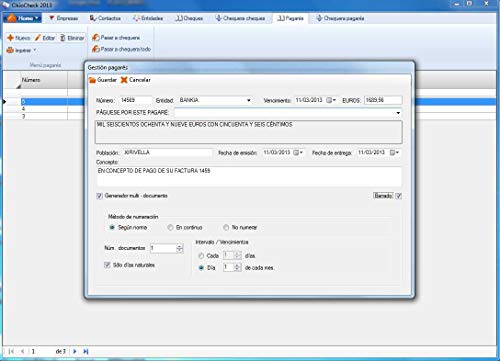This screenshot has height=361, width=500.
Task: Click the EUROS amount input field
Action: click(383, 100)
